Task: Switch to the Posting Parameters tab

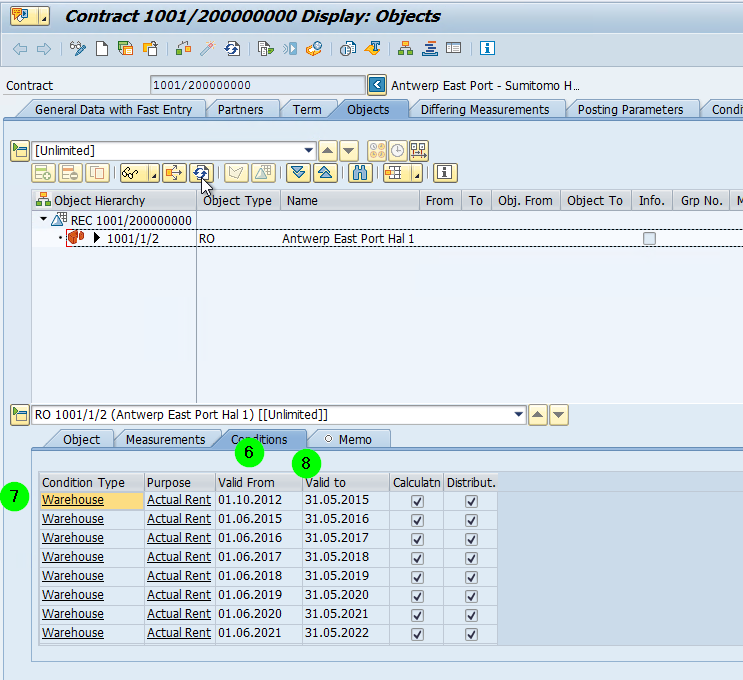Action: (x=630, y=109)
